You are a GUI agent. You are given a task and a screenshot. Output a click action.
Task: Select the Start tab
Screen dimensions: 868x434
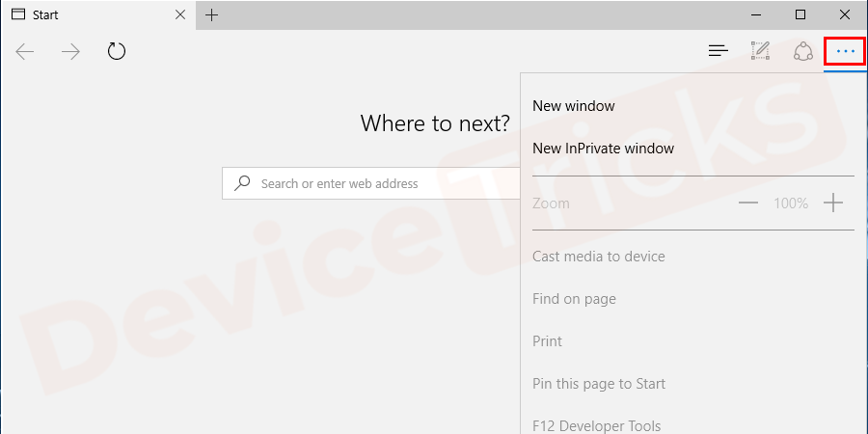click(98, 14)
